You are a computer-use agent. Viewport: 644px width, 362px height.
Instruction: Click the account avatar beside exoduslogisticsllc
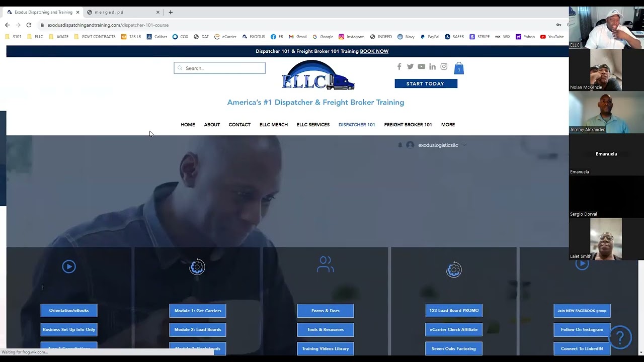(x=410, y=145)
